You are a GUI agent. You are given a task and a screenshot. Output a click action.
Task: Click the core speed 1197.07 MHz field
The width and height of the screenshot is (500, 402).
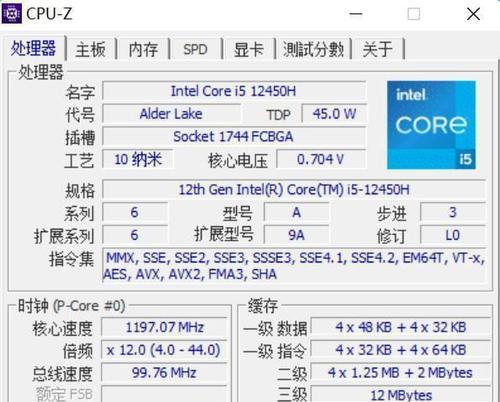[164, 327]
